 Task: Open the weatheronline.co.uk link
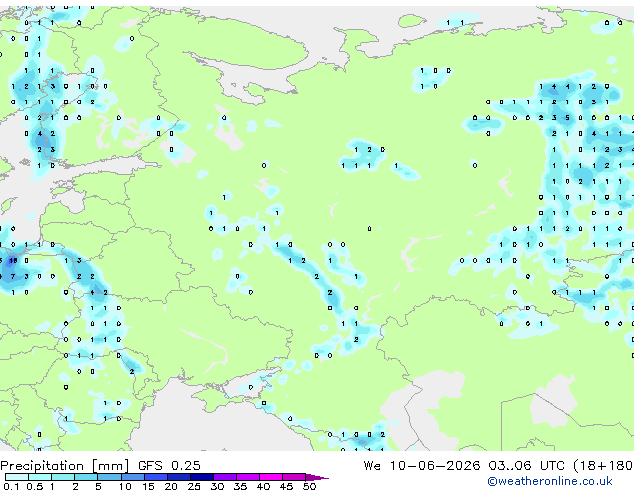(550, 481)
